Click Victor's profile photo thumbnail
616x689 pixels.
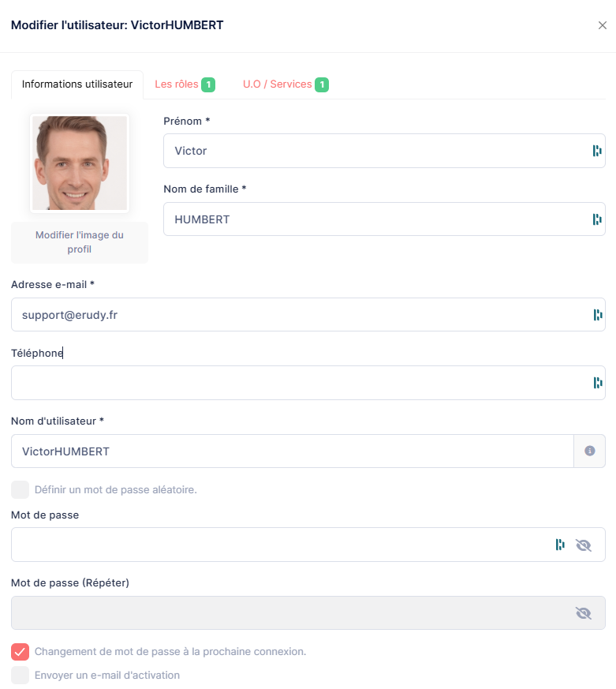pos(80,163)
